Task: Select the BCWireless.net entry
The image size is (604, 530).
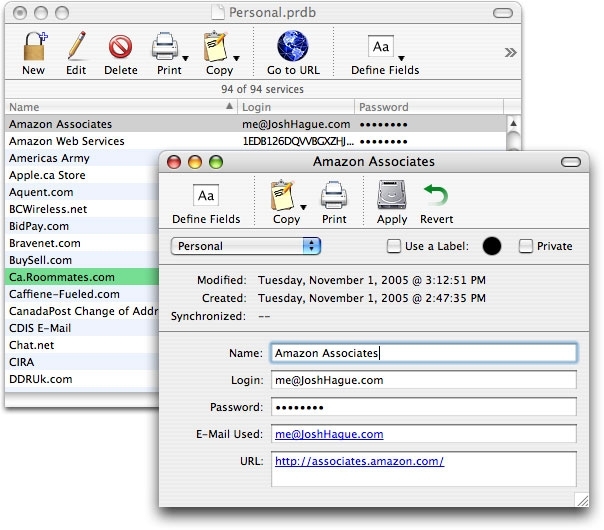Action: tap(82, 209)
